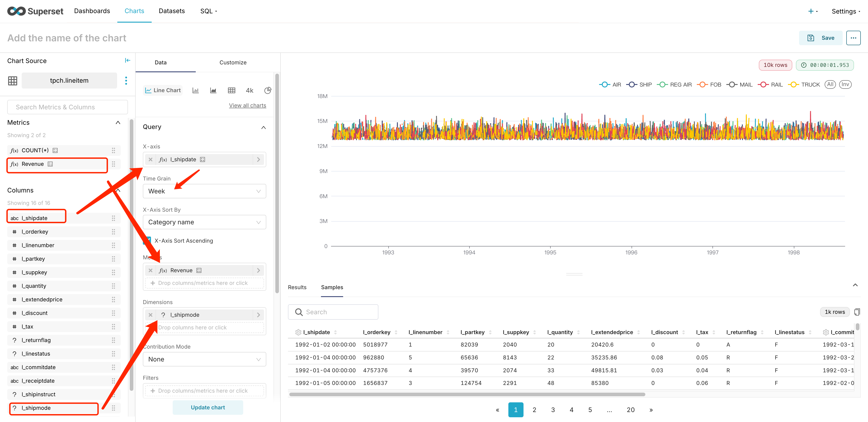Open the dataset three-dot options menu

(x=126, y=80)
